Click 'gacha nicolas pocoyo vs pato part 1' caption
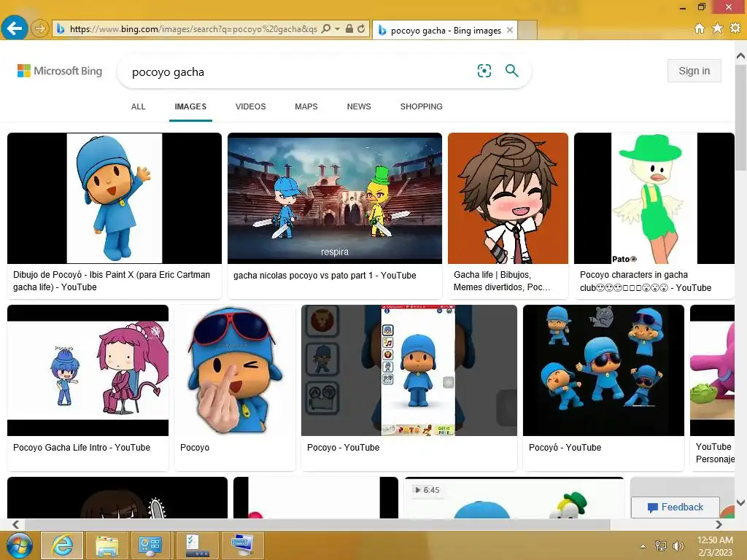The image size is (747, 560). (325, 275)
